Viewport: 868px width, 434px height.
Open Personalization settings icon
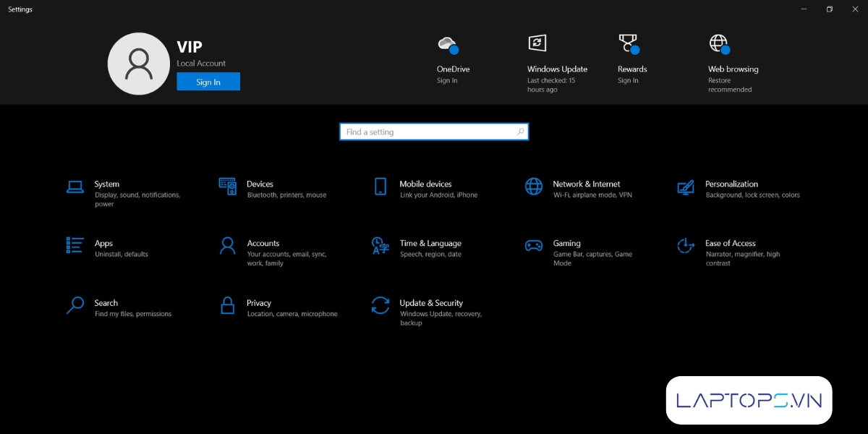tap(686, 187)
